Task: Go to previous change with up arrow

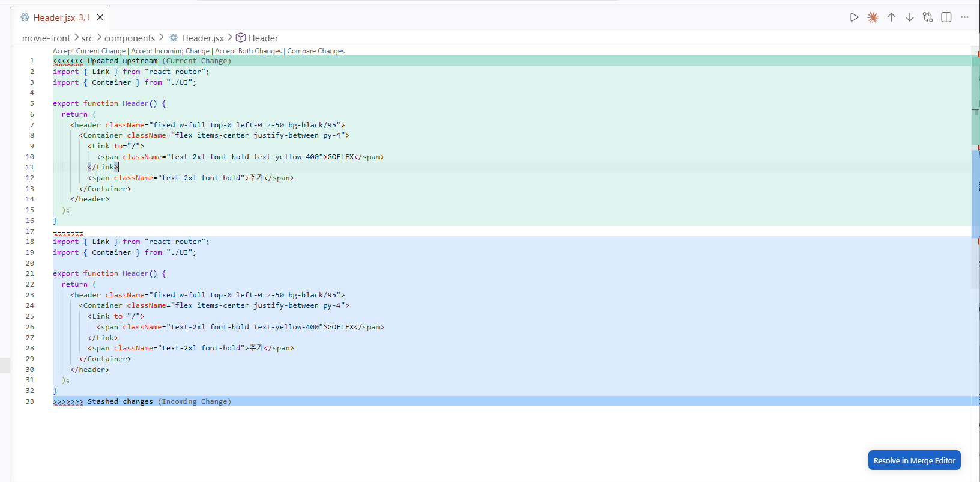Action: [x=891, y=17]
